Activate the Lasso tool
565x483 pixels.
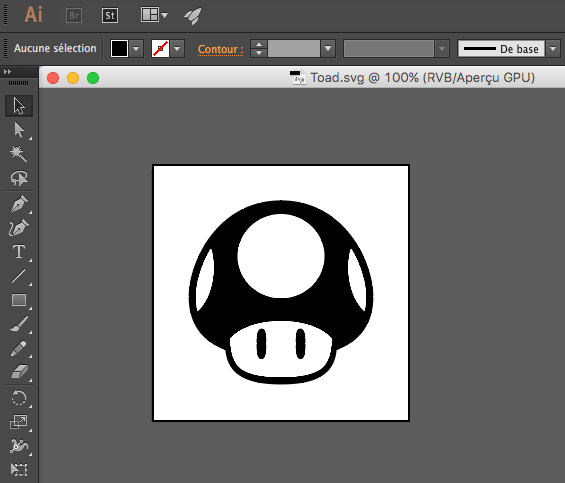pyautogui.click(x=19, y=178)
